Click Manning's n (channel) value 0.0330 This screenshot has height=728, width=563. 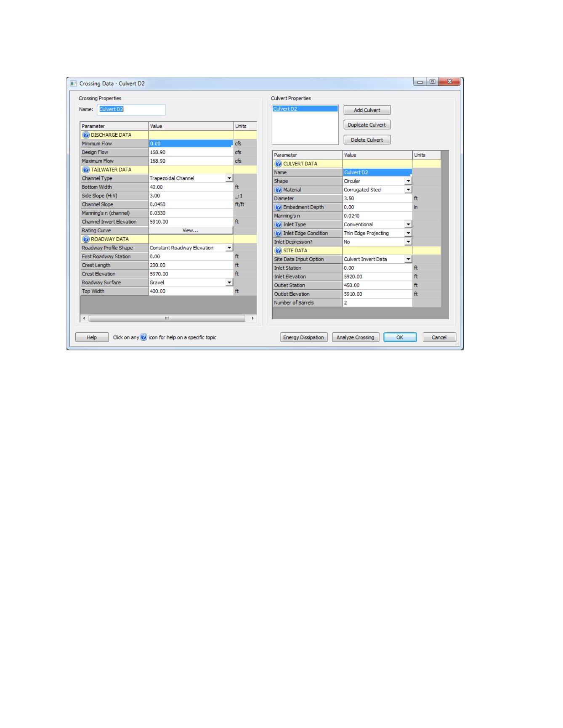[x=191, y=213]
